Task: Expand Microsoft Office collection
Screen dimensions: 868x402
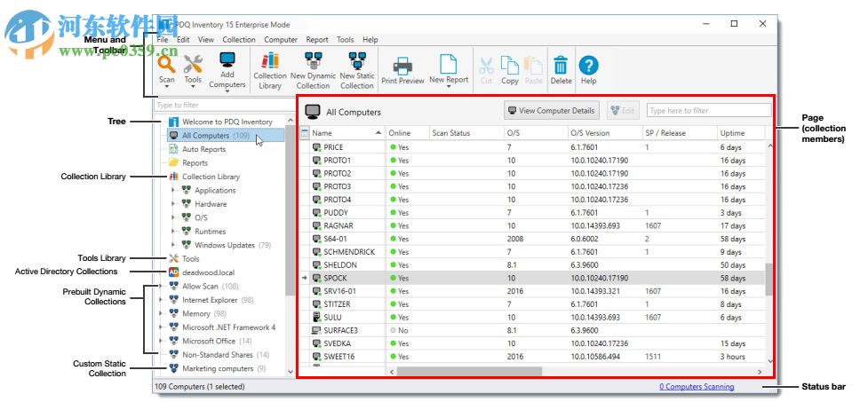Action: coord(161,341)
